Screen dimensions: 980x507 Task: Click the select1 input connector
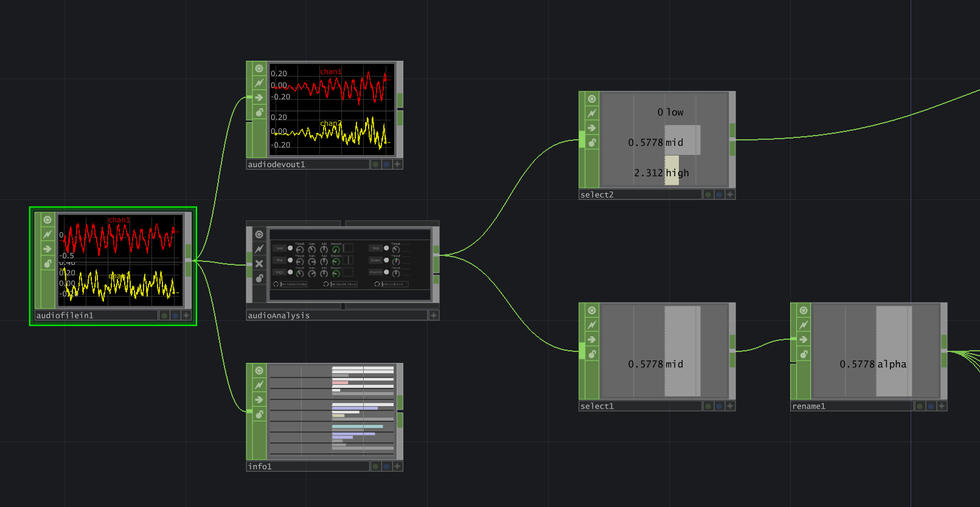(582, 351)
